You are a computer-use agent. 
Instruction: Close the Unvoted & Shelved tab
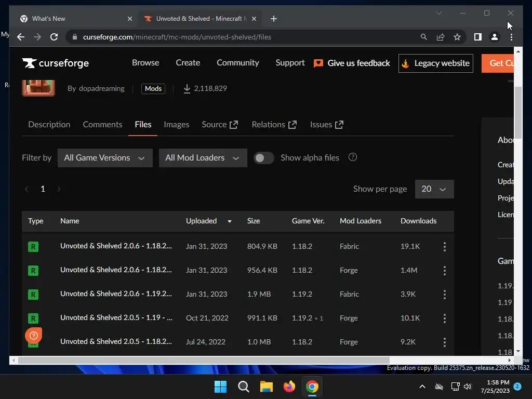tap(254, 19)
